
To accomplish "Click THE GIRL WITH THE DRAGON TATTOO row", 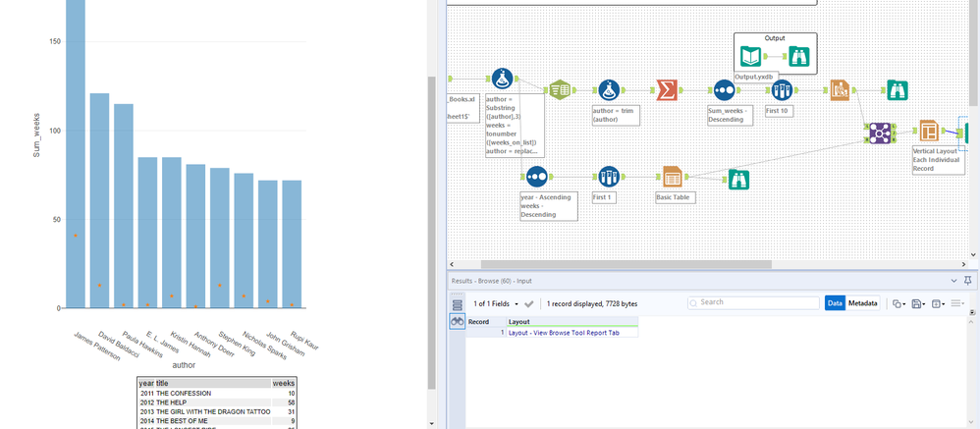I will (217, 412).
